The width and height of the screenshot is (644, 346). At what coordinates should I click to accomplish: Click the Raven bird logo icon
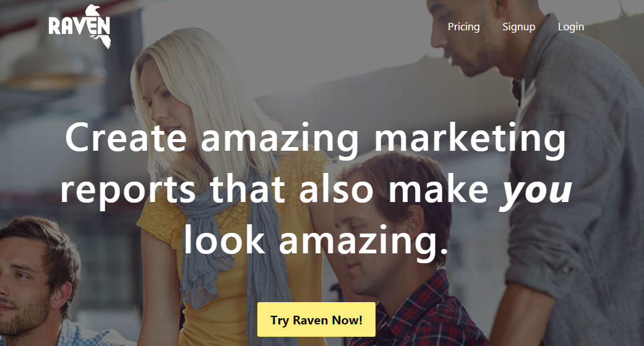click(98, 27)
